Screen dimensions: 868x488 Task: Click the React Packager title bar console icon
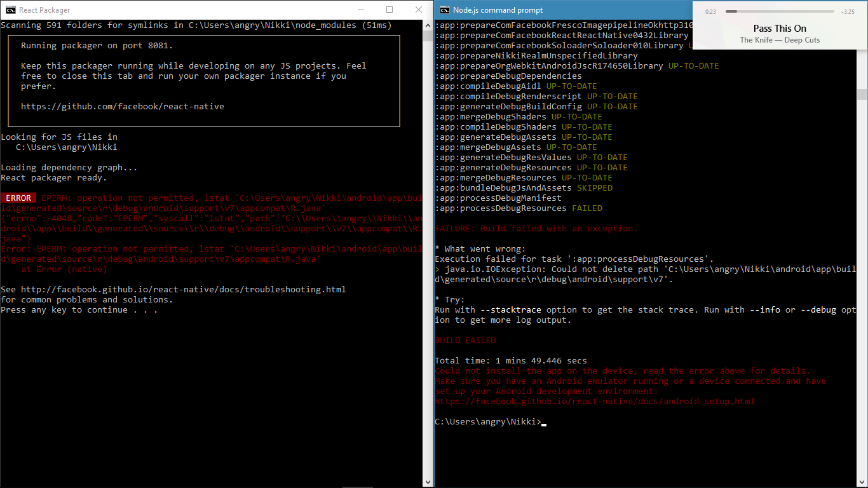point(11,10)
